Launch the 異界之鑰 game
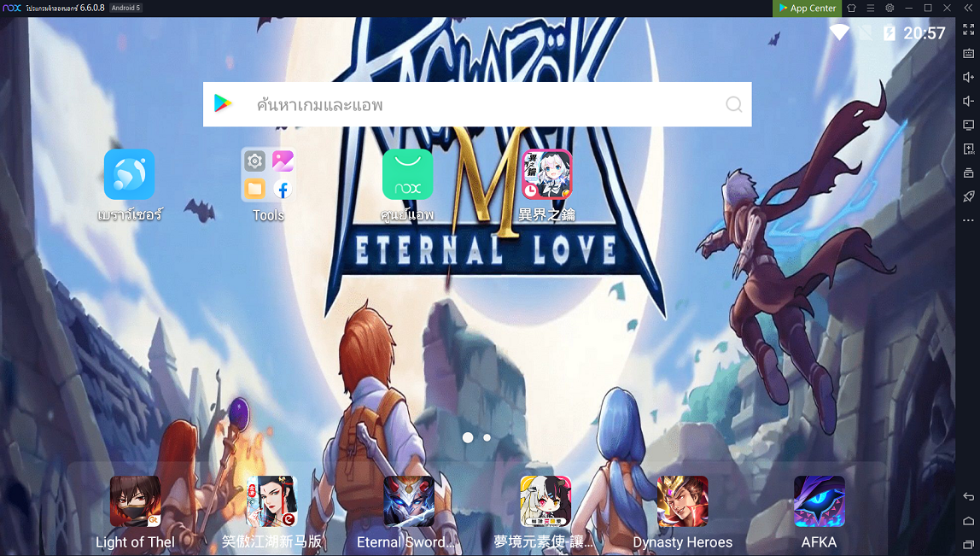Viewport: 980px width, 556px height. (x=546, y=174)
